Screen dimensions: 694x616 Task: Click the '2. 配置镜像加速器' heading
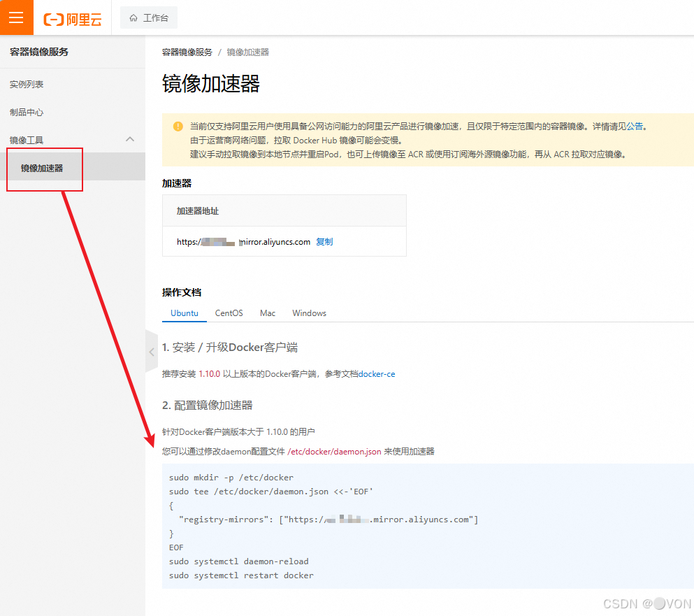[207, 406]
